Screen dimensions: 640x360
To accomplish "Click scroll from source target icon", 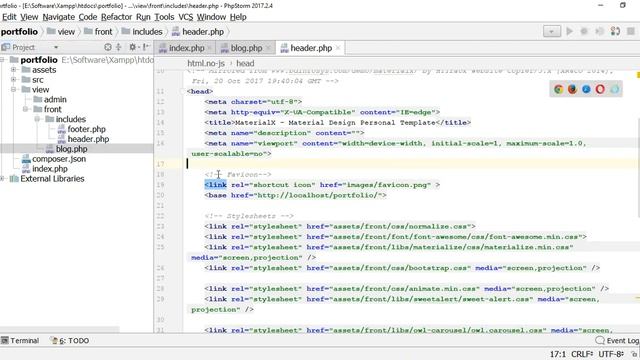I will tap(108, 47).
